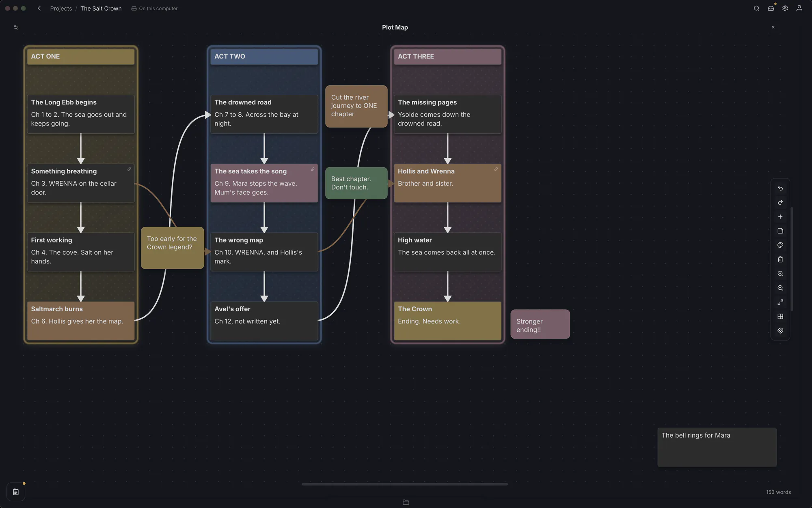This screenshot has width=812, height=508.
Task: Open link icon on Hollis and Wrenna card
Action: tap(496, 169)
